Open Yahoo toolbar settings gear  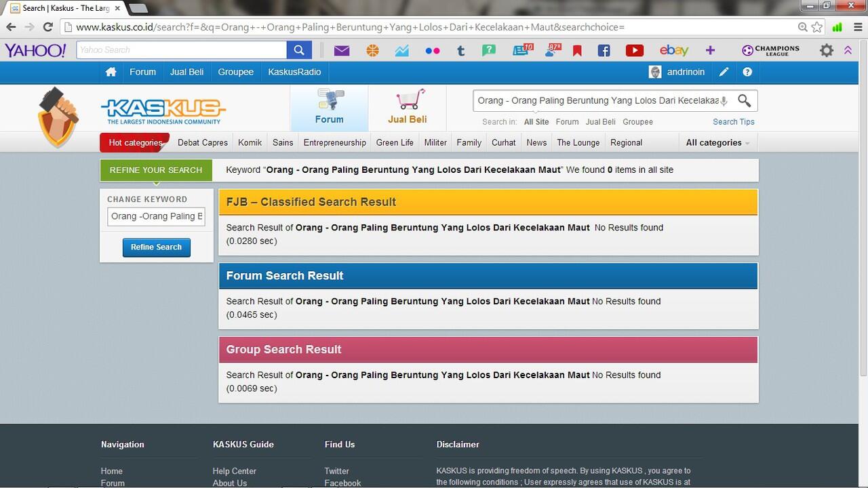click(827, 51)
